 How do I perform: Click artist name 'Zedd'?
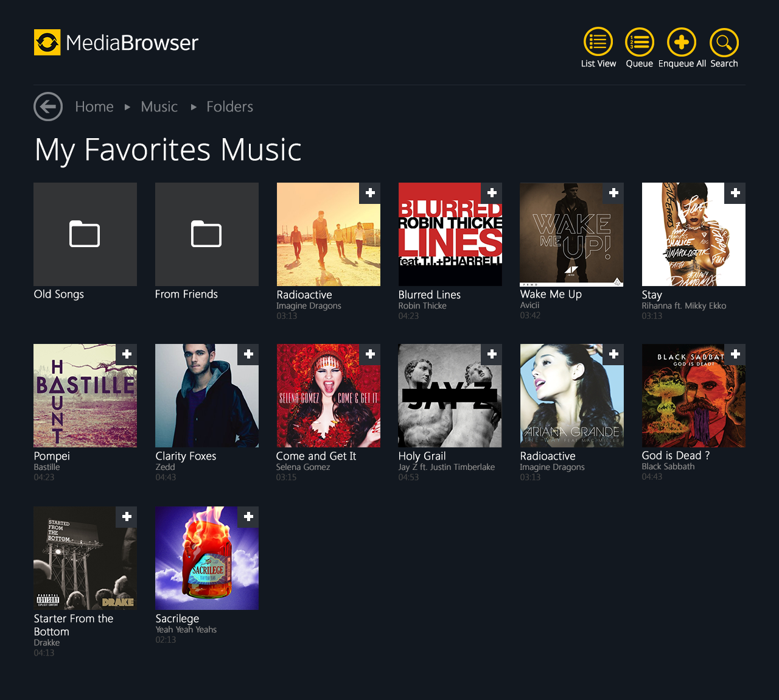(x=165, y=467)
